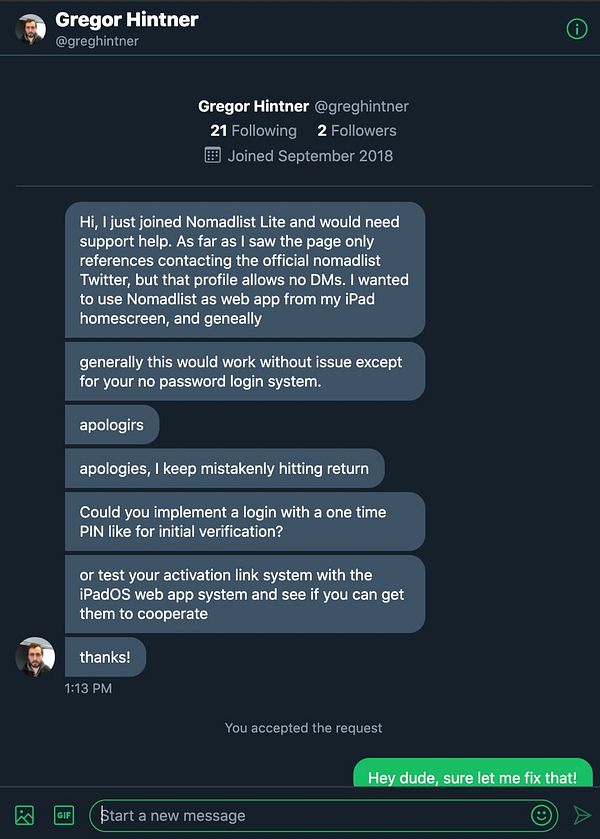600x839 pixels.
Task: Click the add photo or media icon
Action: (25, 815)
